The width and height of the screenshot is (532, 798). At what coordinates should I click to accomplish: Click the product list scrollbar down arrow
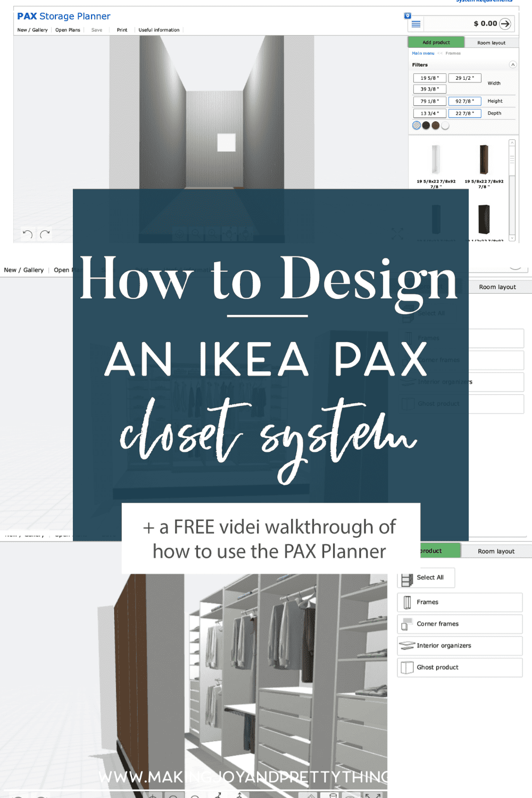[512, 238]
